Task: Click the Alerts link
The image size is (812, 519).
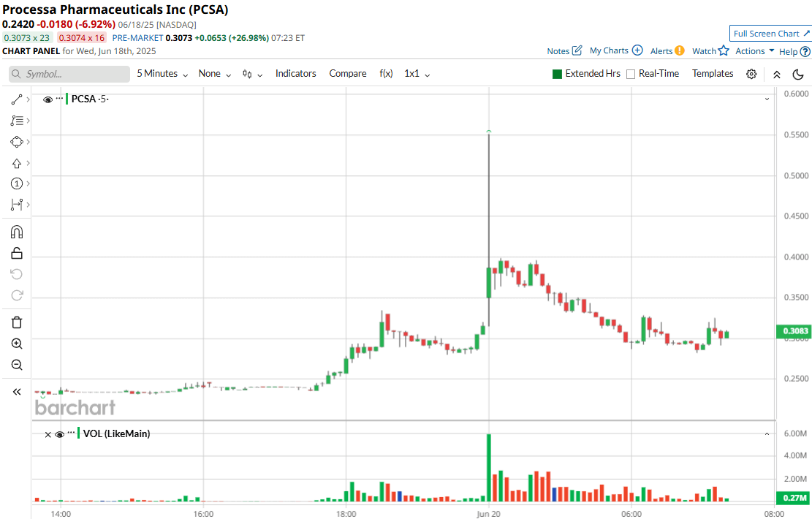Action: 661,50
